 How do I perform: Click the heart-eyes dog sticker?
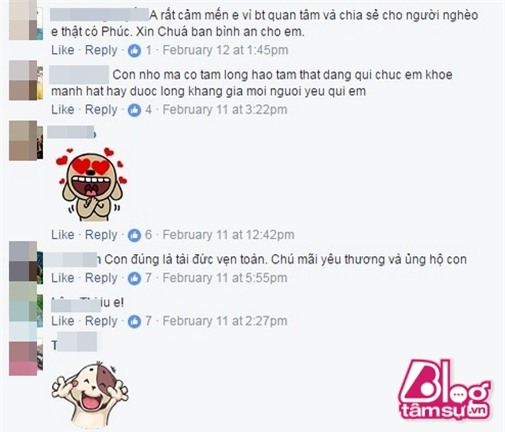92,184
